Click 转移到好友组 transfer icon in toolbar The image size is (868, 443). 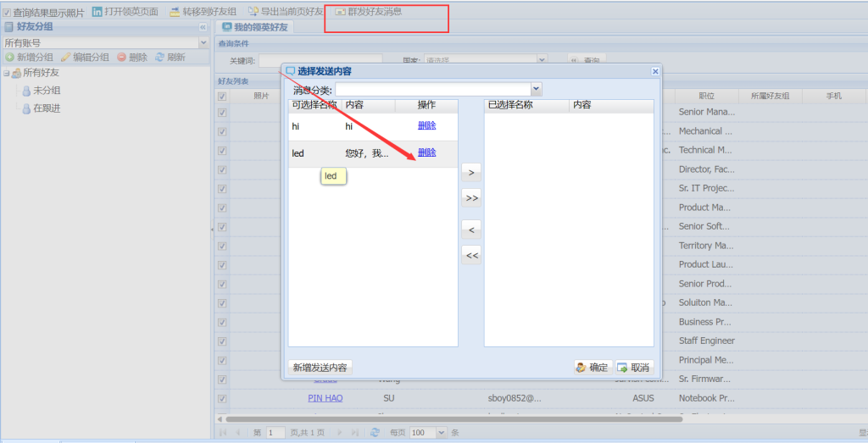tap(175, 12)
